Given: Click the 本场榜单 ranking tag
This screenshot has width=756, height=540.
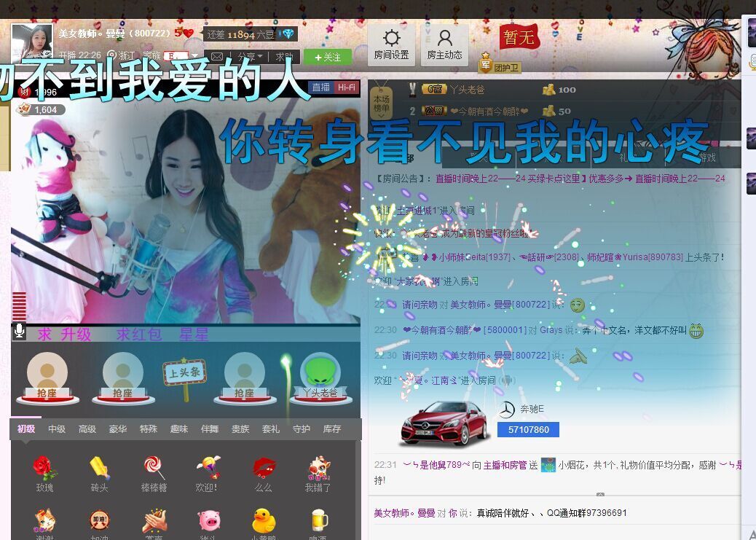Looking at the screenshot, I should point(381,101).
